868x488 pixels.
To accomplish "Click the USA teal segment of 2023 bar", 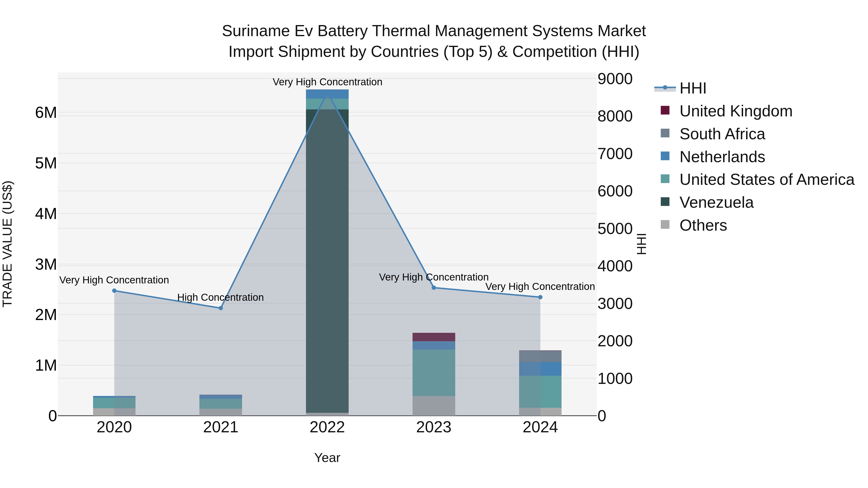I will [434, 373].
